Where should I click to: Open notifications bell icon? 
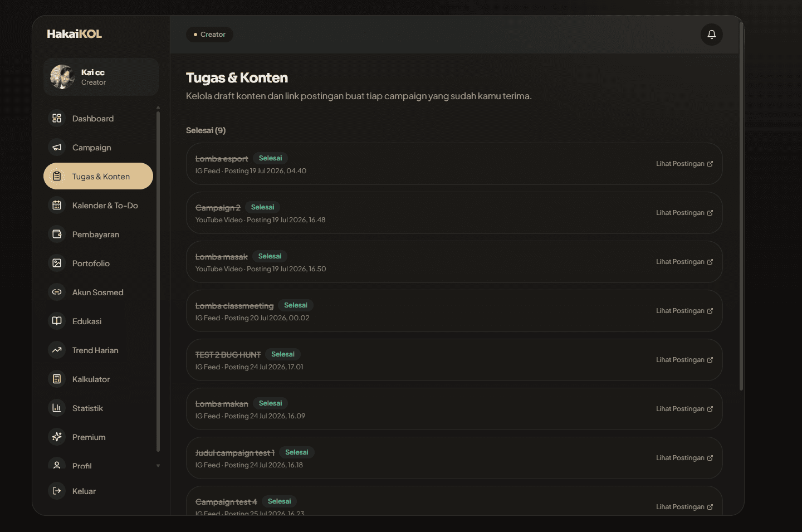[x=712, y=35]
